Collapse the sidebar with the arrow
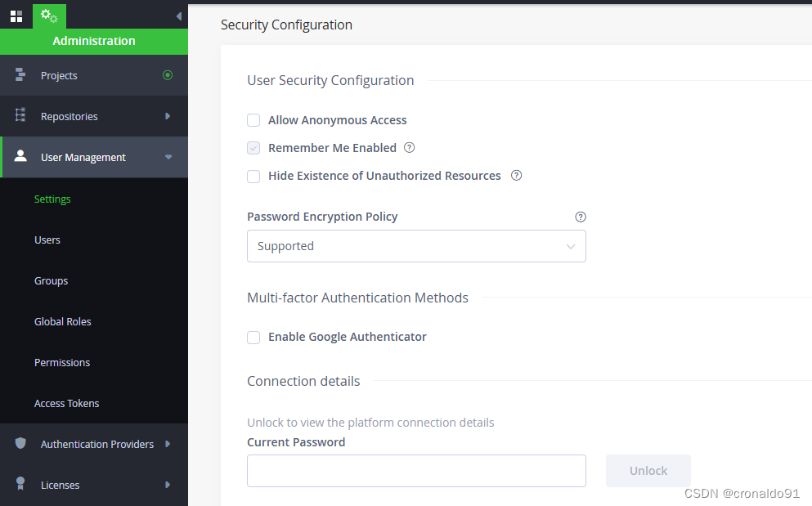This screenshot has height=506, width=812. tap(178, 16)
